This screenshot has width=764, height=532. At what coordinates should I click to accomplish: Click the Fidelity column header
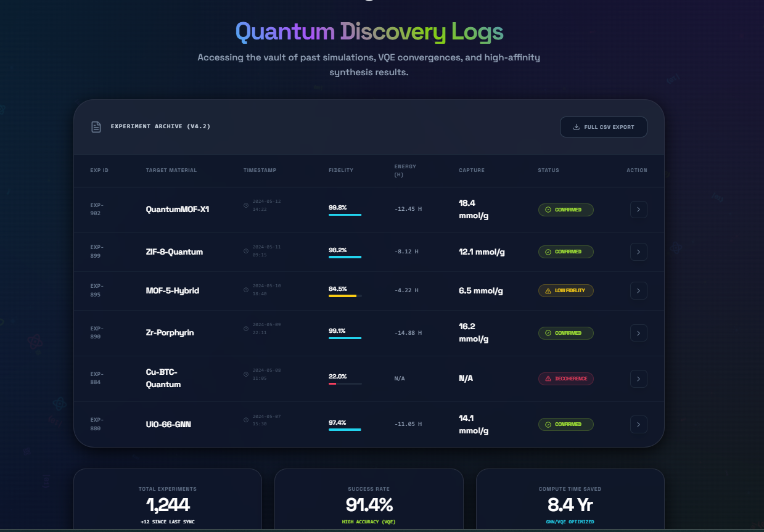[341, 170]
